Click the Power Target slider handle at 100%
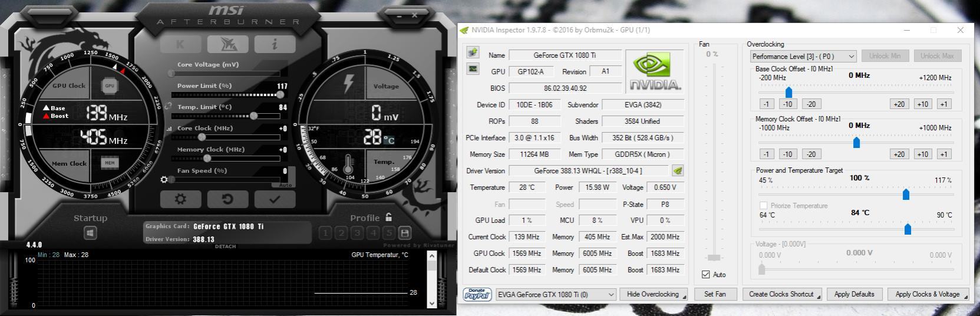The width and height of the screenshot is (980, 316). [x=906, y=194]
